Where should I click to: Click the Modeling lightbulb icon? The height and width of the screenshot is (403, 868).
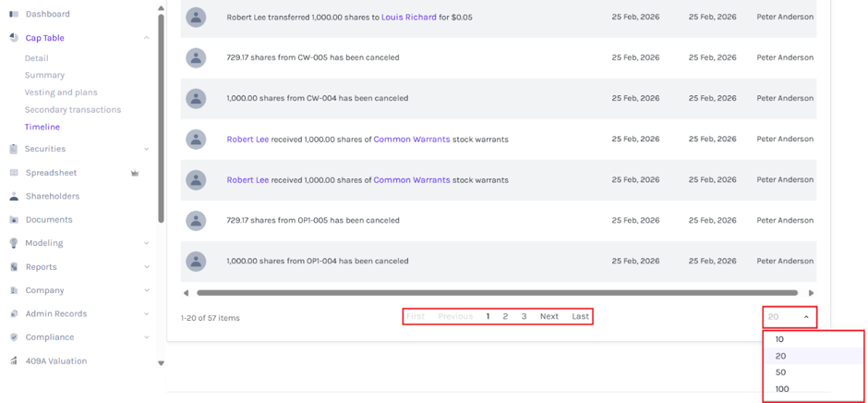pos(14,243)
